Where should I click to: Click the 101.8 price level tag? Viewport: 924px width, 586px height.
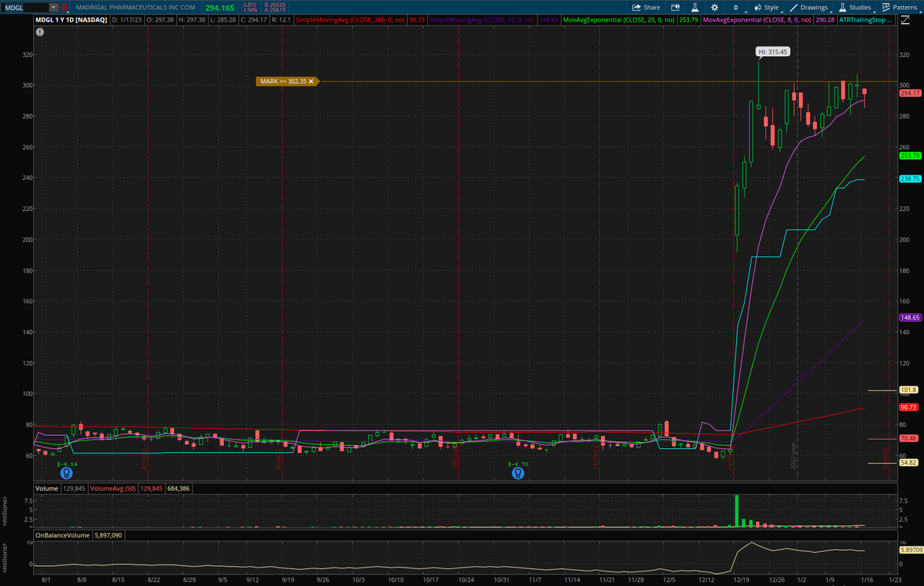[909, 390]
